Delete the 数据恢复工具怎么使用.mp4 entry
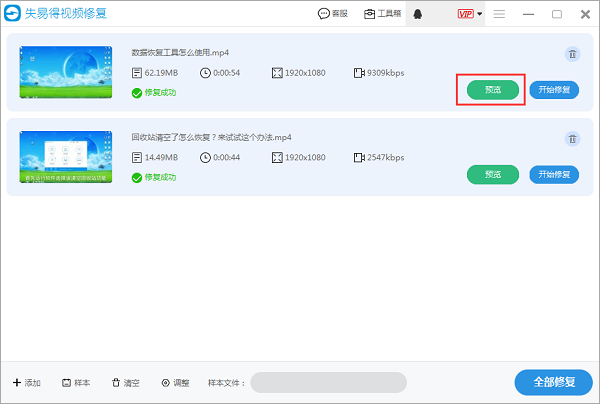The height and width of the screenshot is (404, 600). tap(572, 55)
